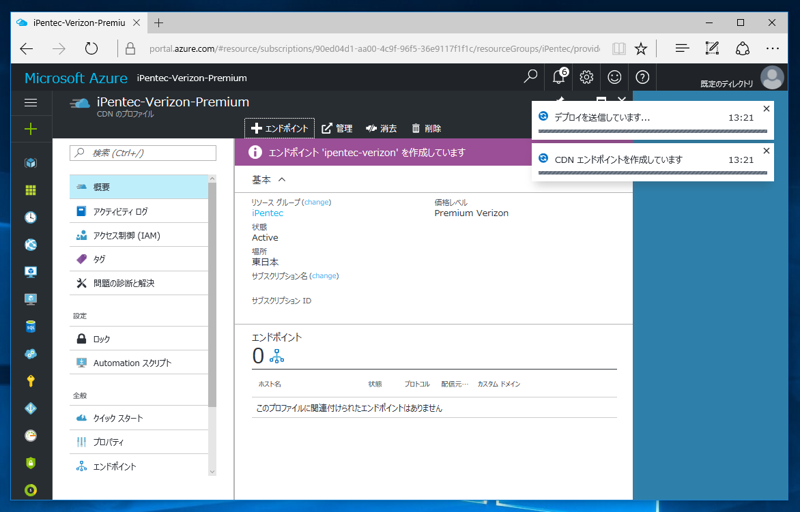Select 概要 overview menu item
The image size is (800, 512).
click(x=139, y=187)
